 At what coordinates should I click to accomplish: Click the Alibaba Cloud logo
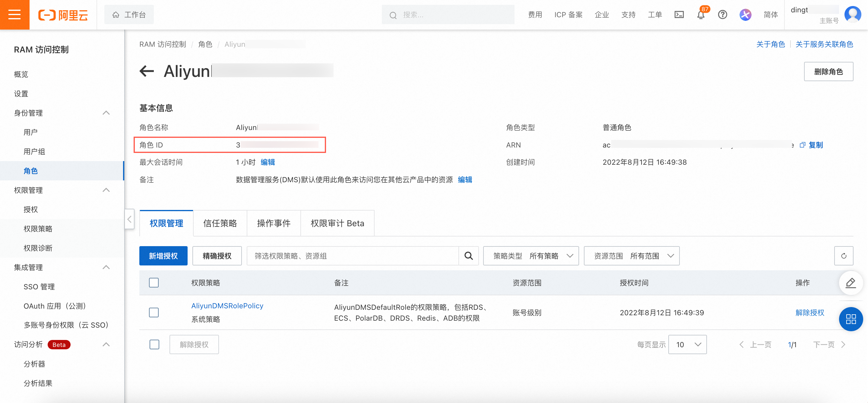tap(63, 15)
